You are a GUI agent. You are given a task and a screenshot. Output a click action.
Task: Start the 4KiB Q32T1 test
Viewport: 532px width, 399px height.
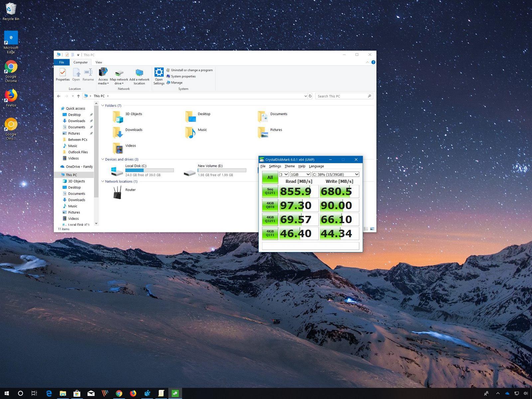(x=270, y=219)
